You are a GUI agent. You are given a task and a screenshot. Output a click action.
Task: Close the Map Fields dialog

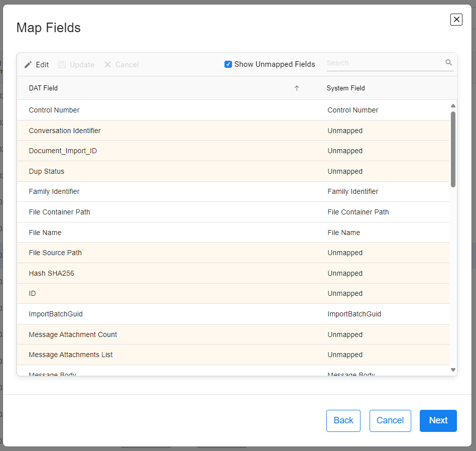[x=456, y=20]
